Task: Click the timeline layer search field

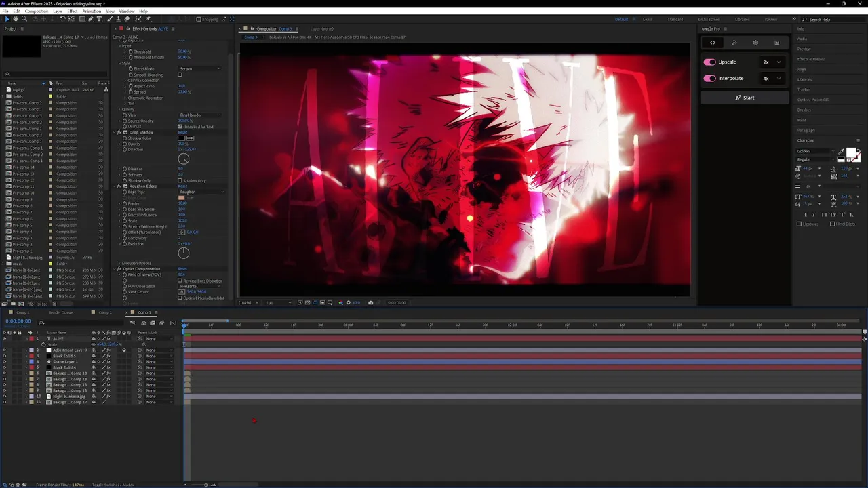Action: click(80, 323)
